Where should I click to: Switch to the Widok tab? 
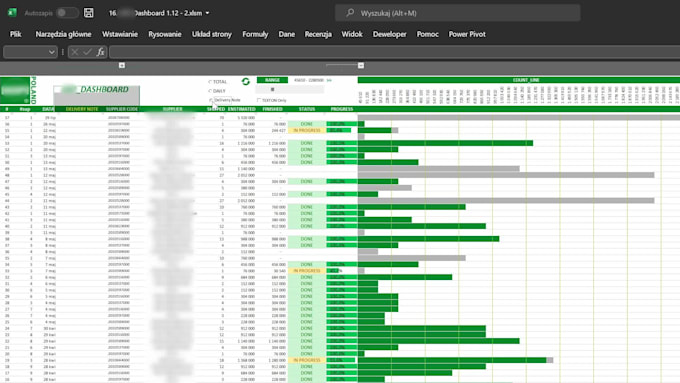coord(352,34)
